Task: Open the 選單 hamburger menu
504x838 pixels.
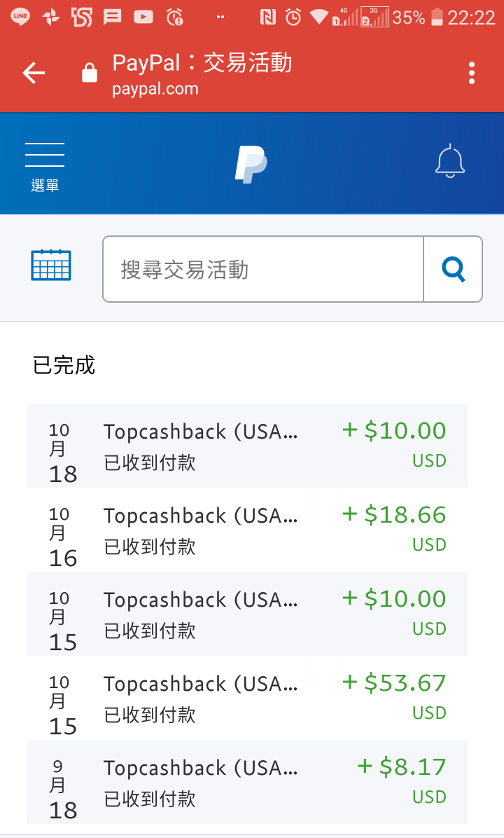Action: coord(45,167)
